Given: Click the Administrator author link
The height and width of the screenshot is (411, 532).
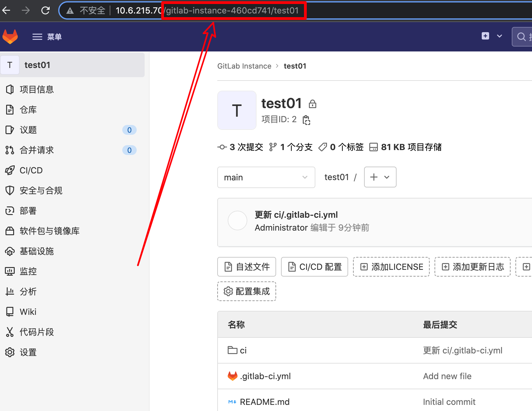Looking at the screenshot, I should point(281,228).
